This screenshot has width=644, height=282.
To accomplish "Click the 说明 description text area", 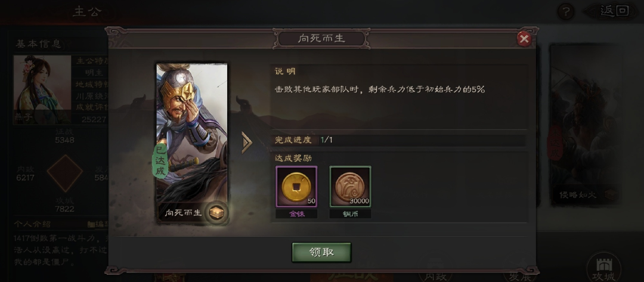I will (x=398, y=97).
